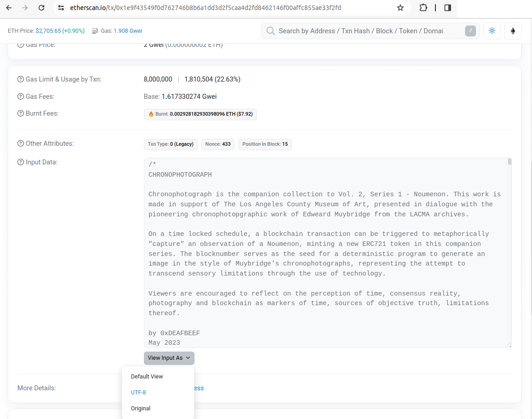This screenshot has height=419, width=532.
Task: Click the 'More Details:' label
Action: 36,388
